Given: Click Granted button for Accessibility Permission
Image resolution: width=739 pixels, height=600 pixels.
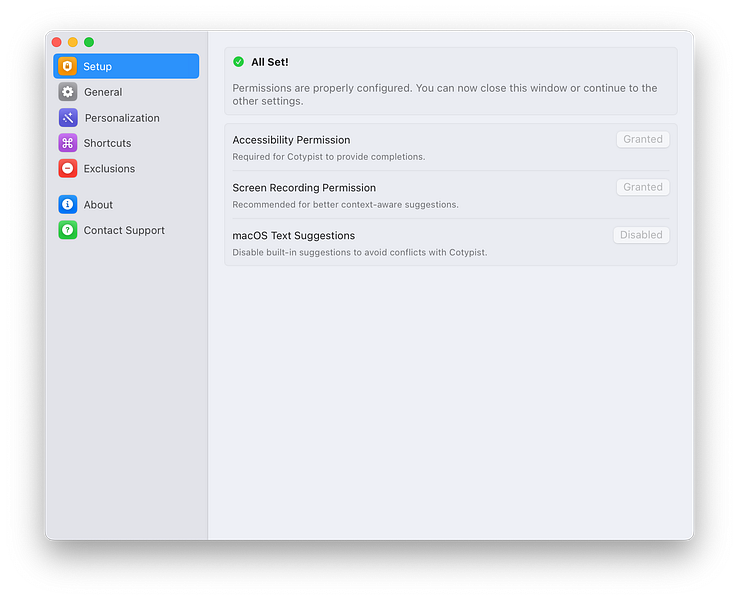Looking at the screenshot, I should click(x=643, y=140).
